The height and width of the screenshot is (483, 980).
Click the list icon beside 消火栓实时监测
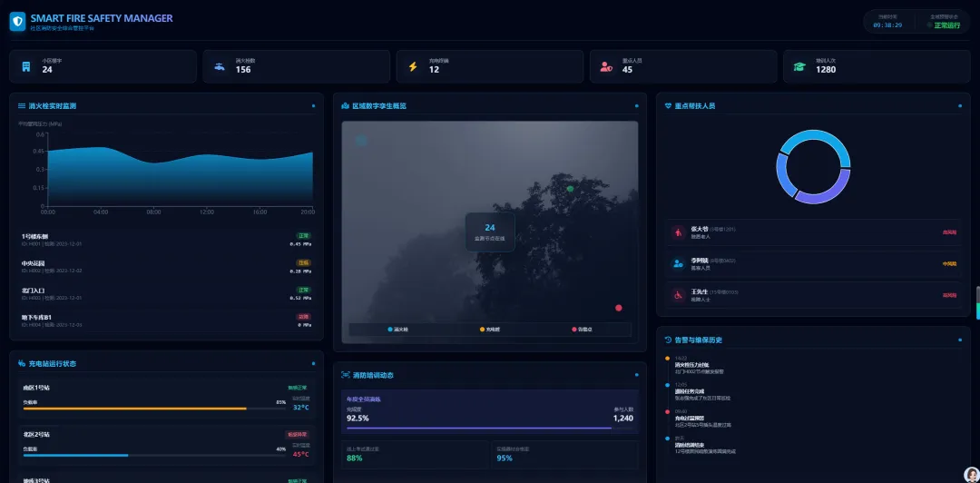tap(22, 105)
